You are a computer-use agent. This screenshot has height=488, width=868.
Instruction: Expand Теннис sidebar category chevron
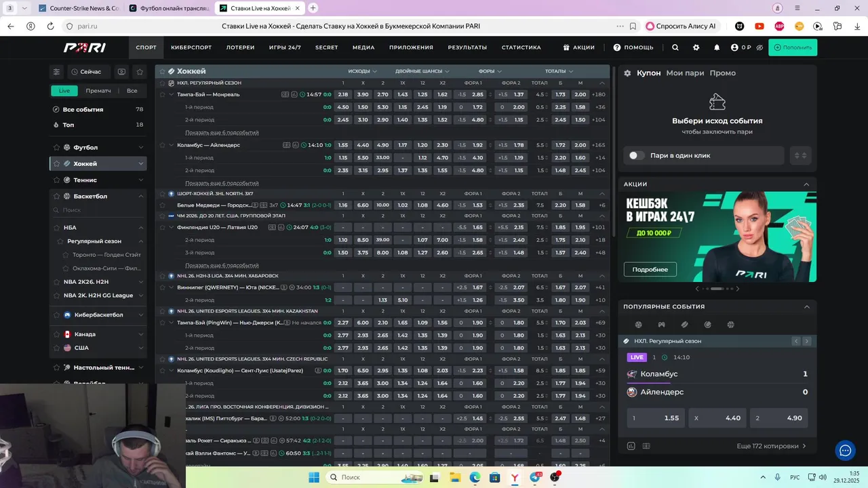coord(141,180)
